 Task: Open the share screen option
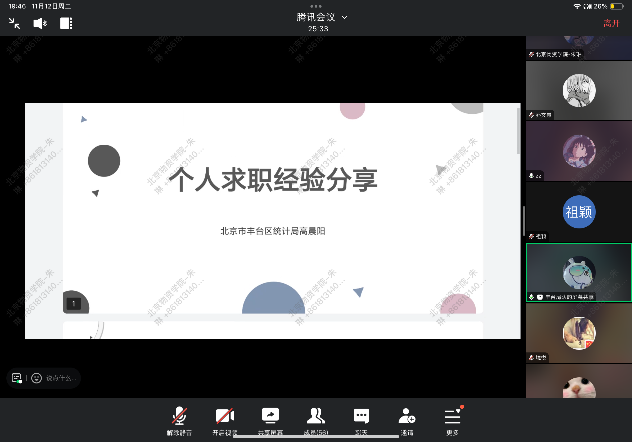tap(270, 418)
